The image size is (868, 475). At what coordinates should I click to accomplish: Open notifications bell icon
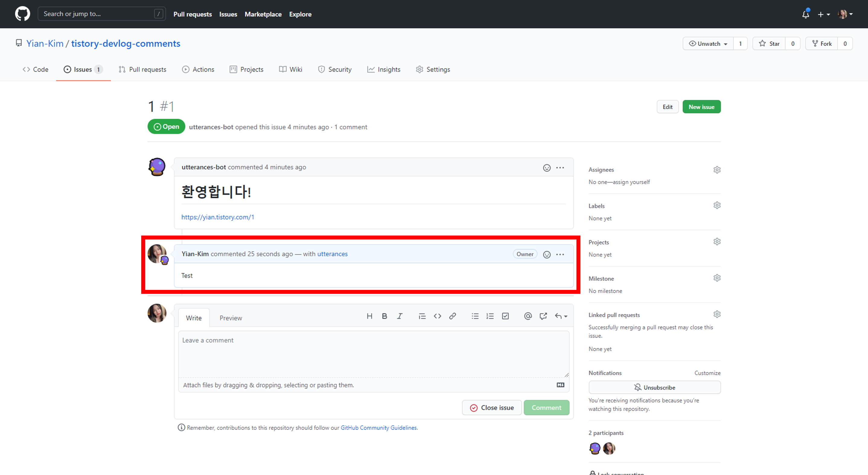tap(806, 14)
